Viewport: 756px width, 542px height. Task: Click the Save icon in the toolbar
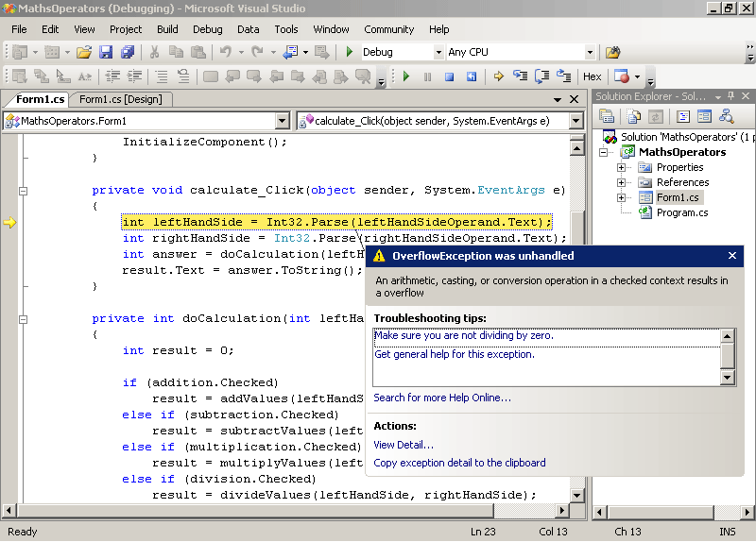(x=105, y=52)
